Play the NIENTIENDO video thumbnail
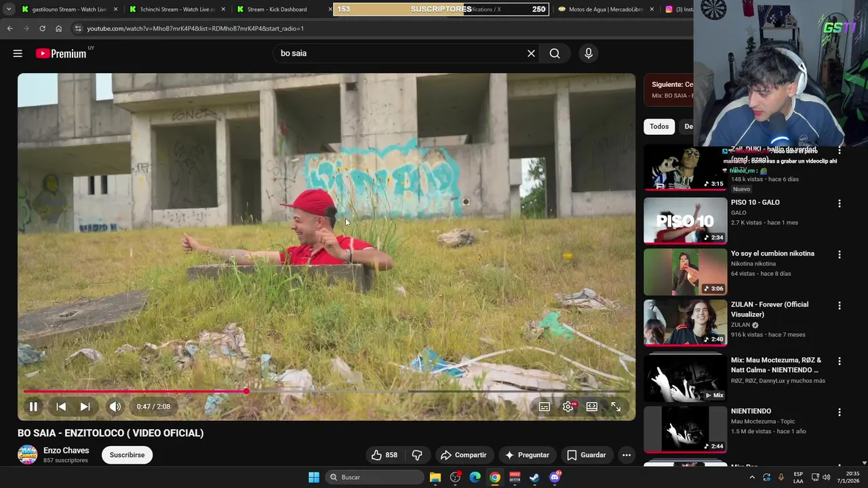868x488 pixels. pos(685,429)
